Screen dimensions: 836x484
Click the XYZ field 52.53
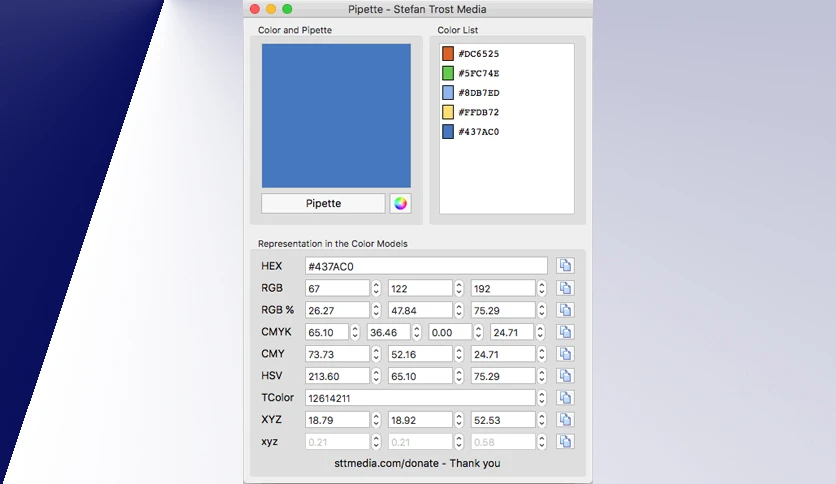[503, 420]
